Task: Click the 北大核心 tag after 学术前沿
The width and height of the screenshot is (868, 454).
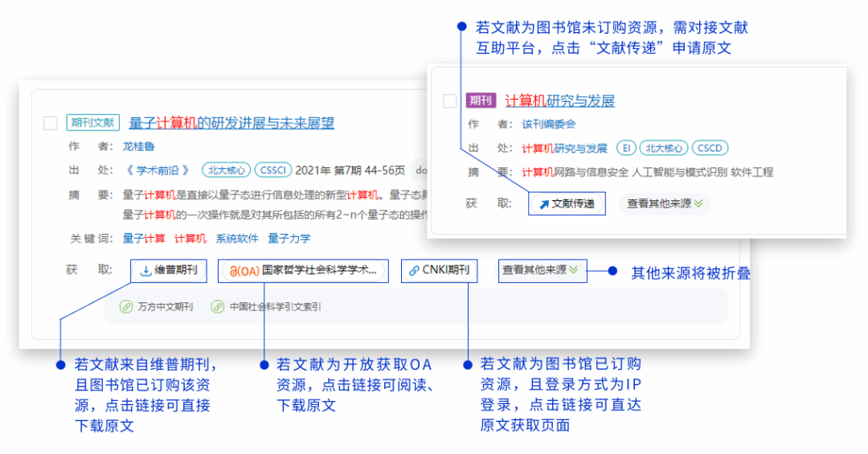Action: 225,170
